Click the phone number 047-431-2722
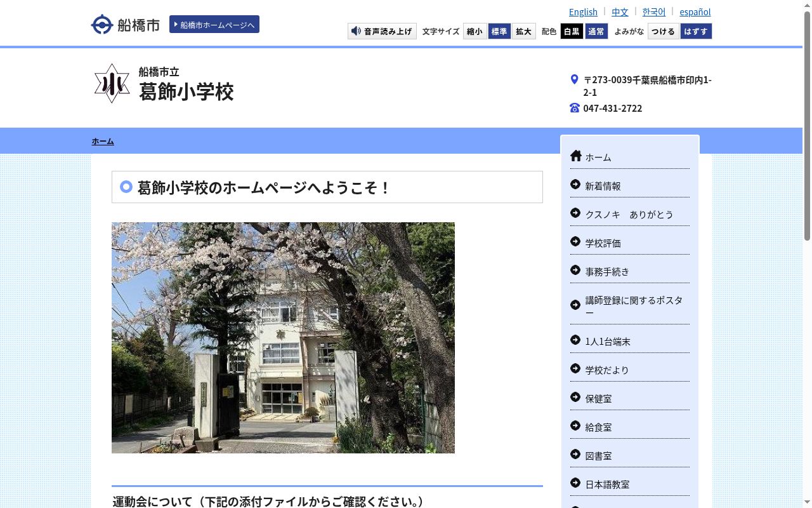The image size is (812, 508). coord(613,108)
